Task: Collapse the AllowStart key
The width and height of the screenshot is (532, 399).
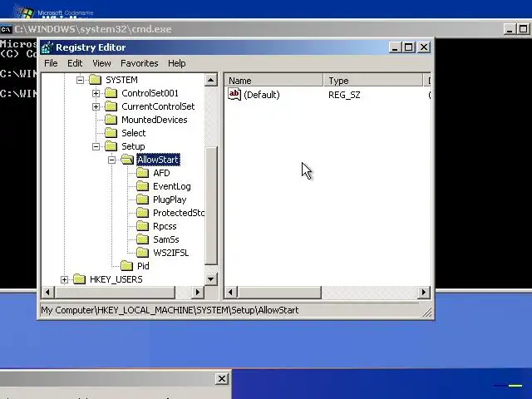Action: pos(112,160)
